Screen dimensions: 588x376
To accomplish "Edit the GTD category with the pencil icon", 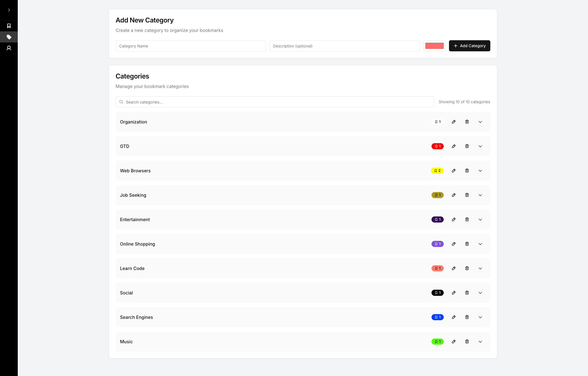I will coord(454,146).
